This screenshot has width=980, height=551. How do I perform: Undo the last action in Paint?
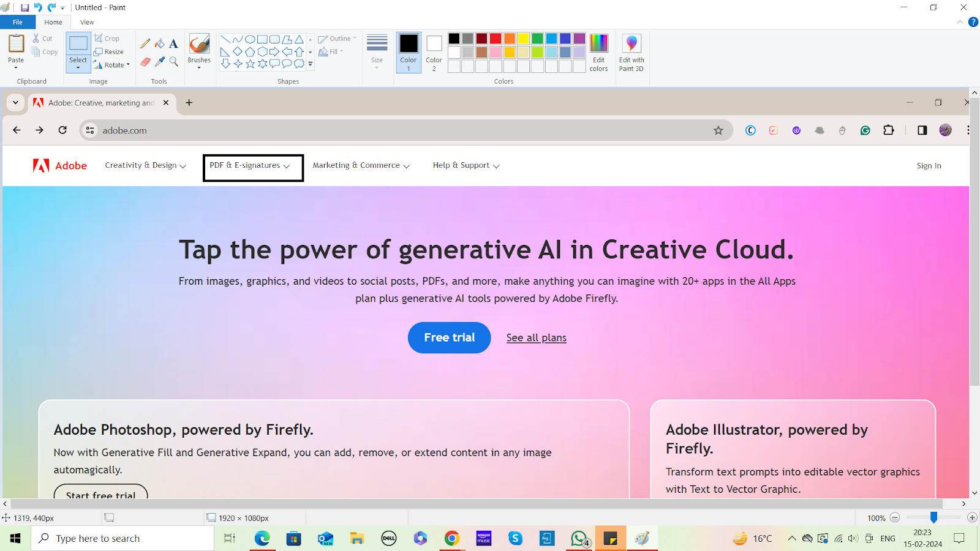38,8
